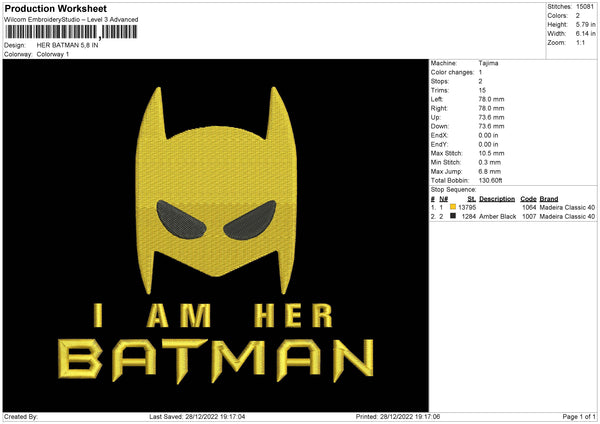
Task: Click the 'BATMAN' embroidered lettering
Action: pos(216,360)
